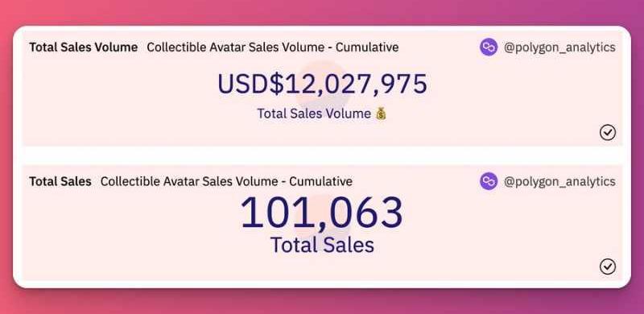Click the checkmark icon in the Total Sales panel
Screen dimensions: 644x314
point(608,266)
